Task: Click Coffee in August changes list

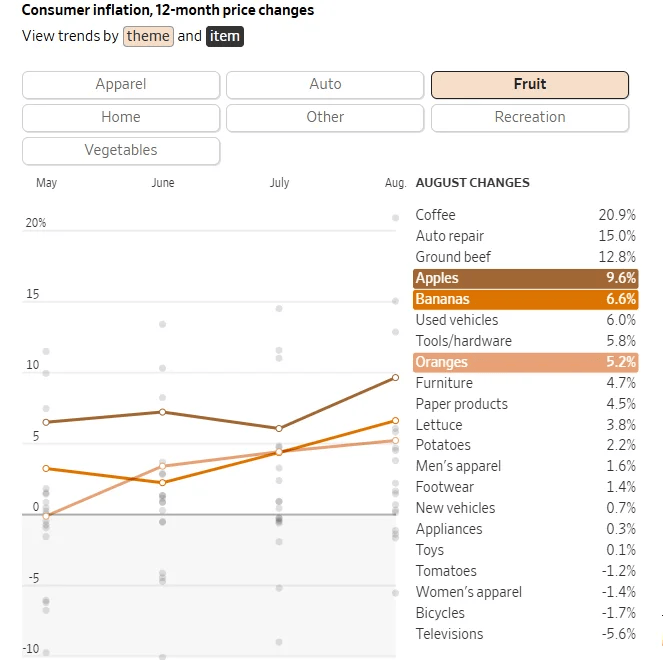Action: (525, 215)
